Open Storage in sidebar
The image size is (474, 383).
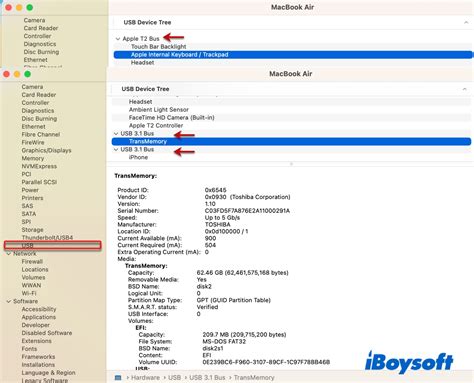coord(32,230)
